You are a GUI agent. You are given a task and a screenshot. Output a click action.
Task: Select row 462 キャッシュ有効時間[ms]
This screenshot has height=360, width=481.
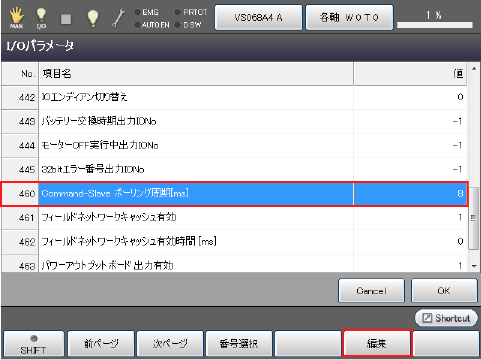(234, 242)
